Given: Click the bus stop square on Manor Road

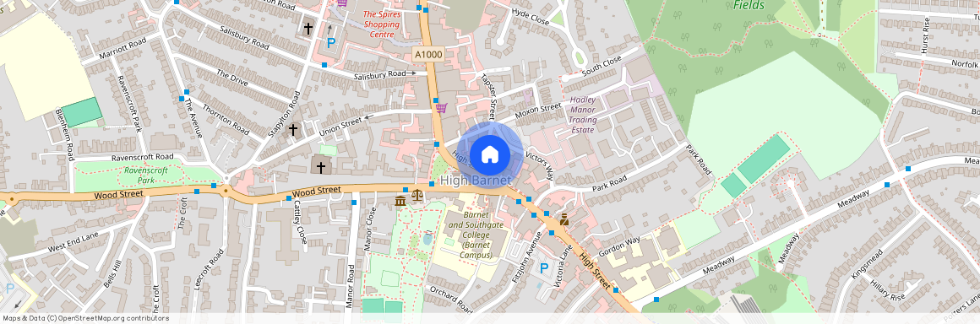Looking at the screenshot, I should pos(354,202).
